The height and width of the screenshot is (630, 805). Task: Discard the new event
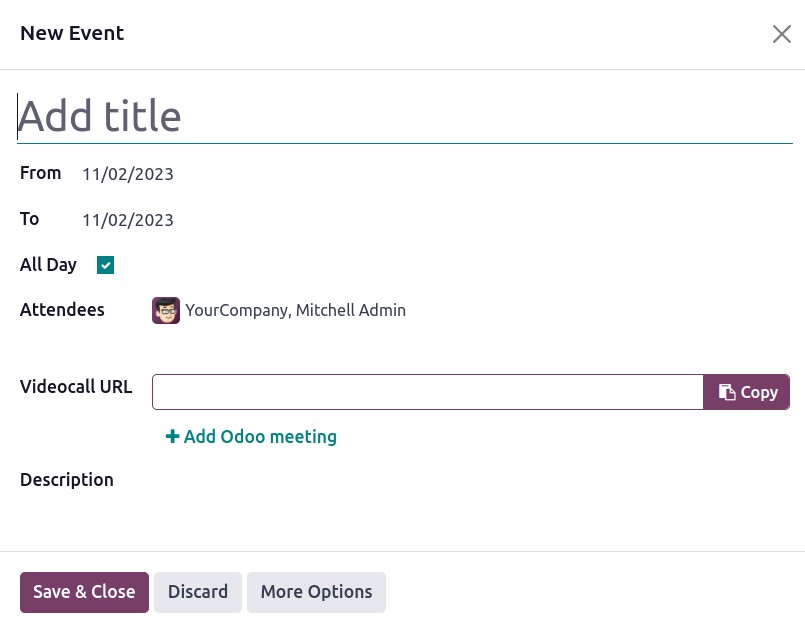point(198,592)
